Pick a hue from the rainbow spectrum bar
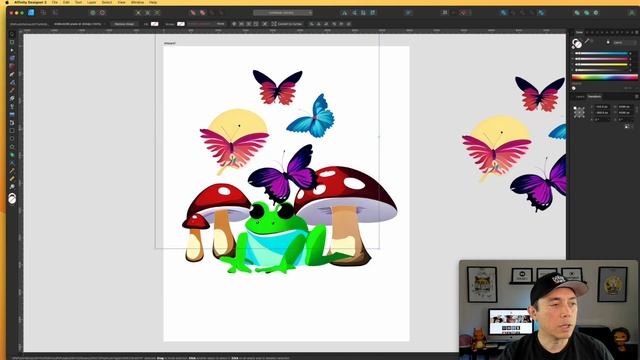Screen dimensions: 640x360 [604, 77]
